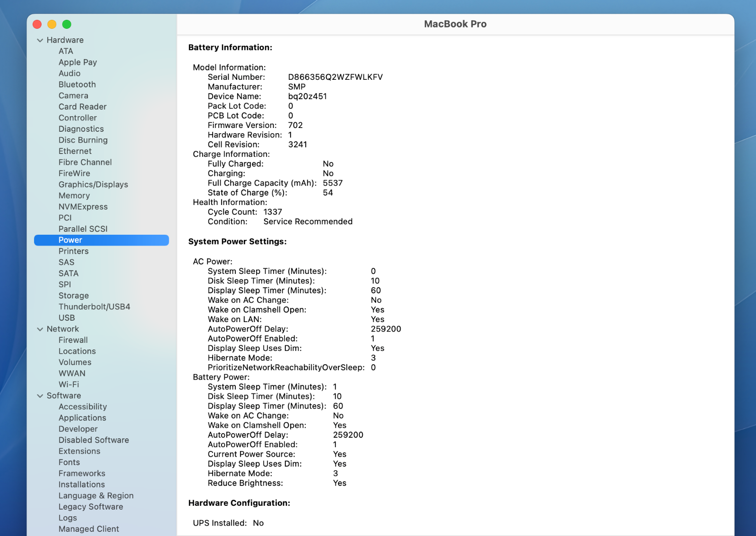This screenshot has height=536, width=756.
Task: Click Full Charge Capacity value 5537
Action: [333, 183]
